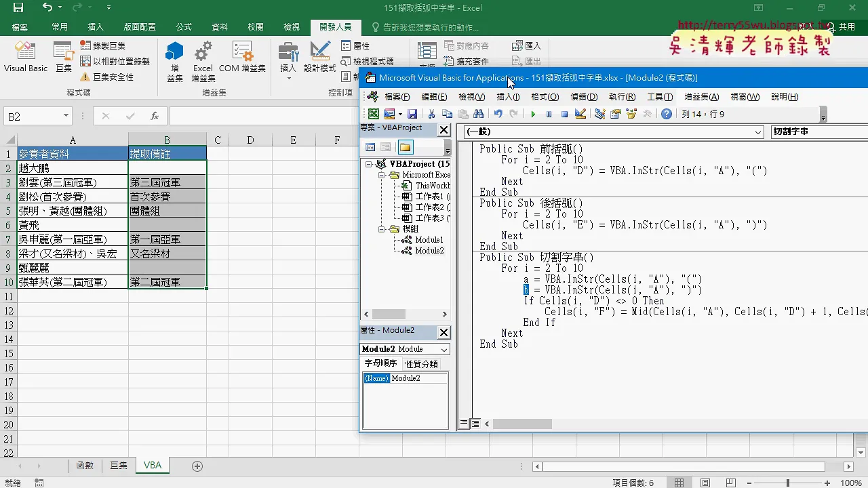This screenshot has height=488, width=868.
Task: Click 檢視程式碼 view code
Action: click(367, 61)
